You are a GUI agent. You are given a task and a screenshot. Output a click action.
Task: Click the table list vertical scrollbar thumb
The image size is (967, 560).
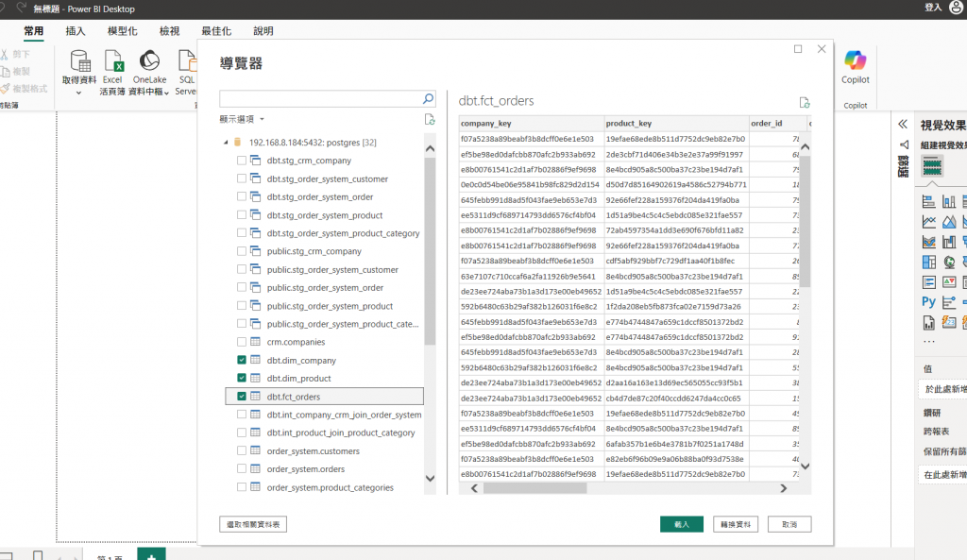430,251
